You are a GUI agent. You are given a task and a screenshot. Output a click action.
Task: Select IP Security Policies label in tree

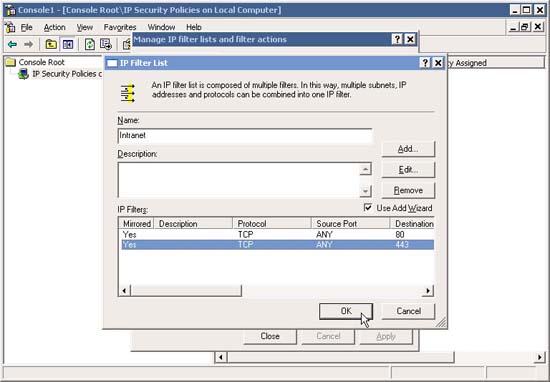click(x=67, y=74)
